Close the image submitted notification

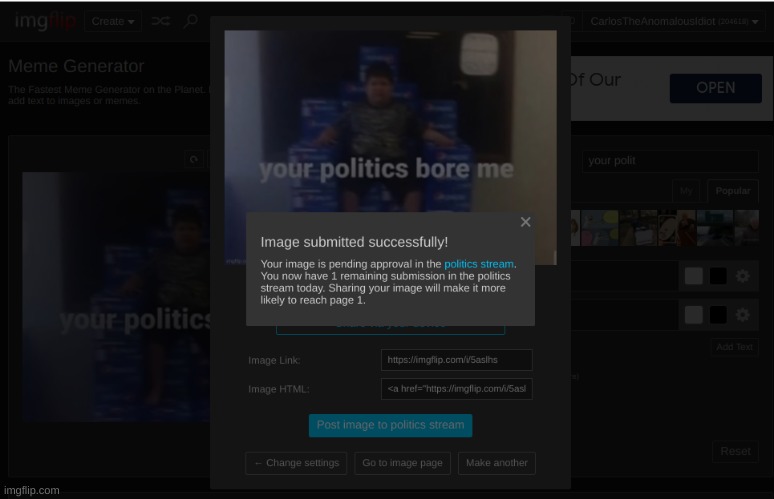525,222
